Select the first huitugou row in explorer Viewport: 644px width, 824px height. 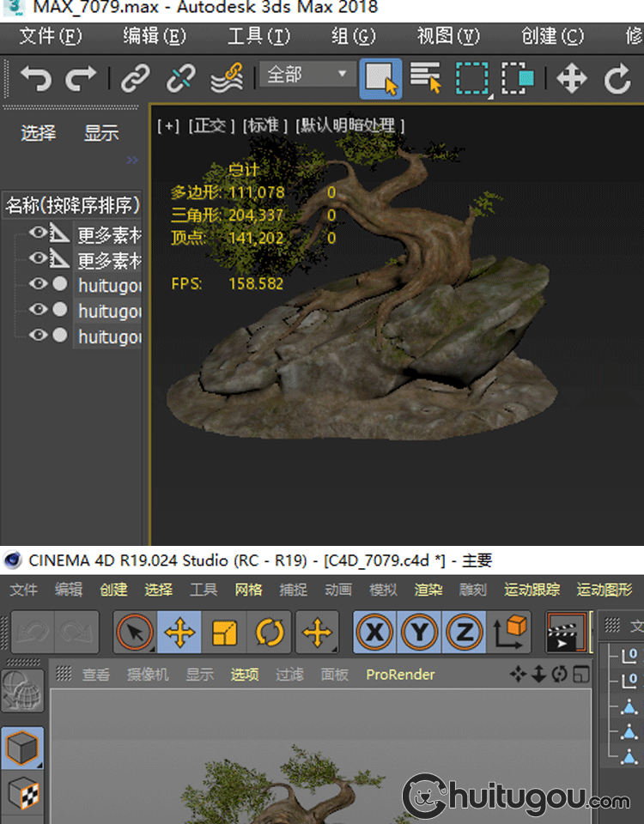[109, 286]
